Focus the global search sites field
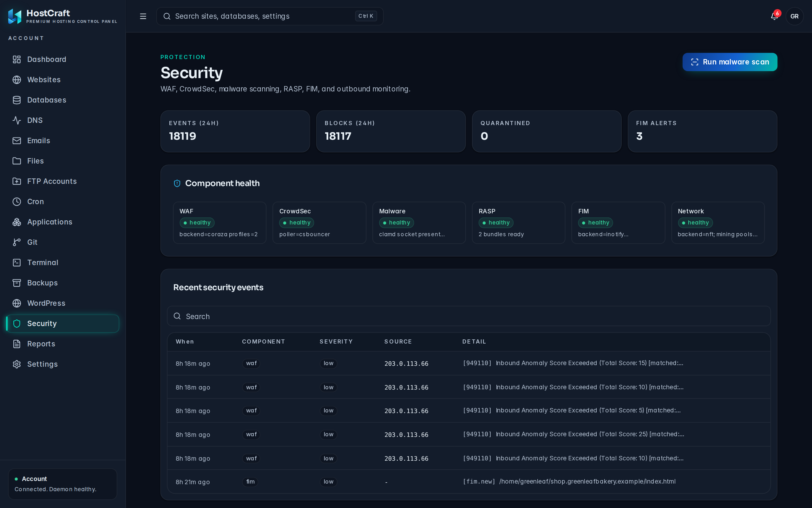The image size is (812, 508). click(270, 16)
